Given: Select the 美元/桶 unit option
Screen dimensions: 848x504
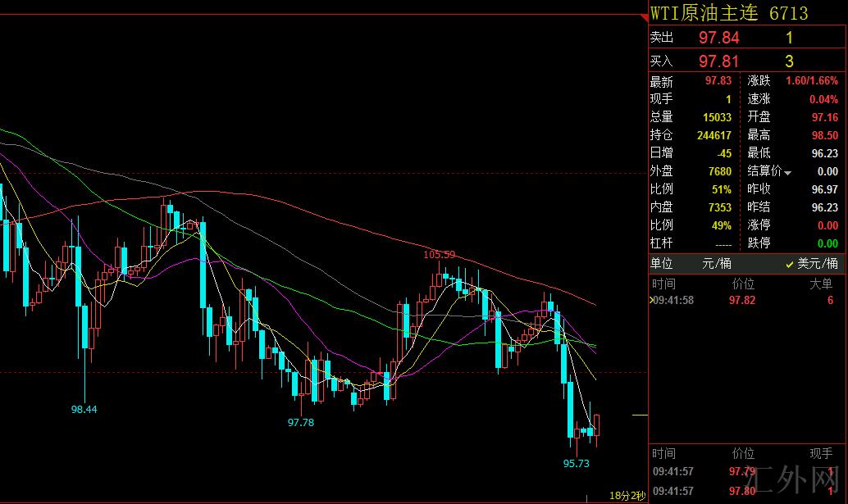Looking at the screenshot, I should coord(817,264).
